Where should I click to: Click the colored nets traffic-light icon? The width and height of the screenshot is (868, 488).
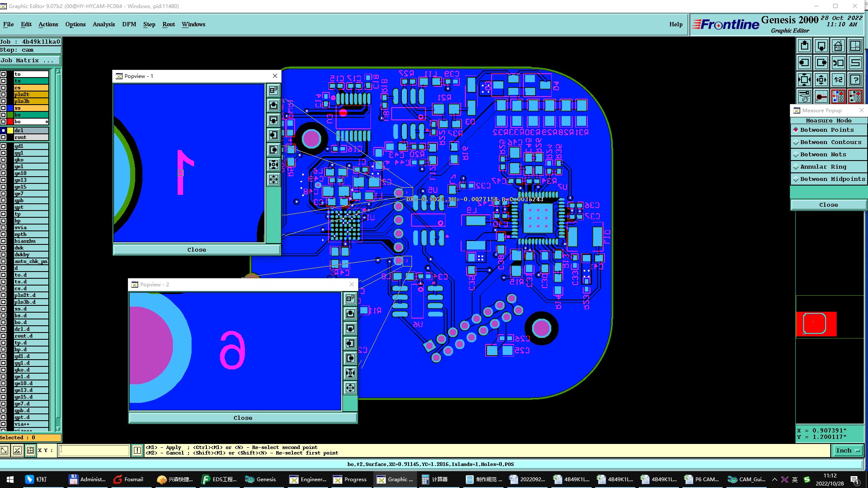[x=838, y=97]
